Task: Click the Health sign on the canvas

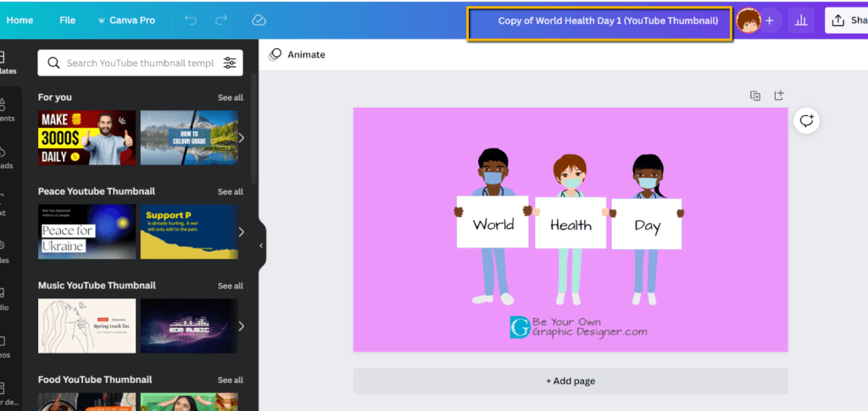Action: (x=570, y=223)
